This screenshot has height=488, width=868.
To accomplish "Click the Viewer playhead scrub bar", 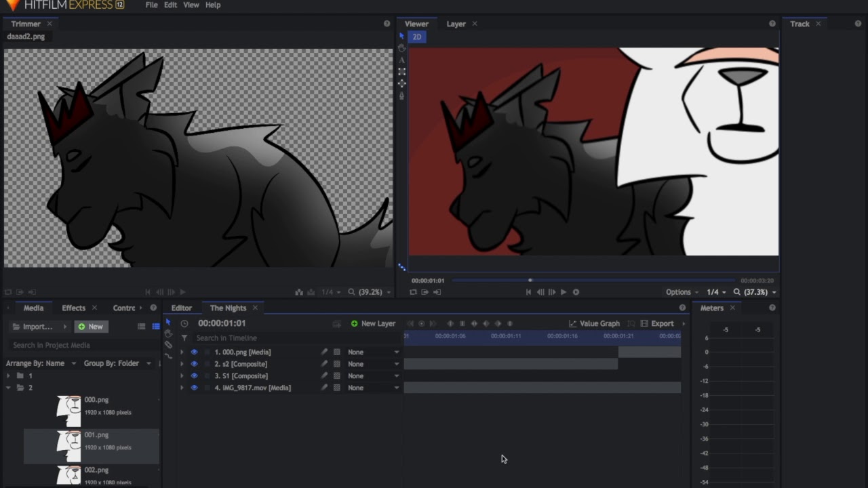I will (x=593, y=280).
